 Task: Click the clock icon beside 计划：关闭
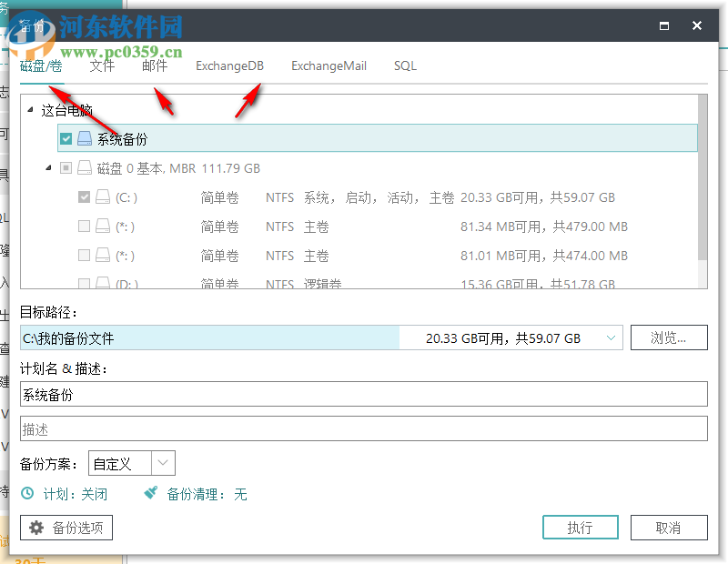(28, 494)
